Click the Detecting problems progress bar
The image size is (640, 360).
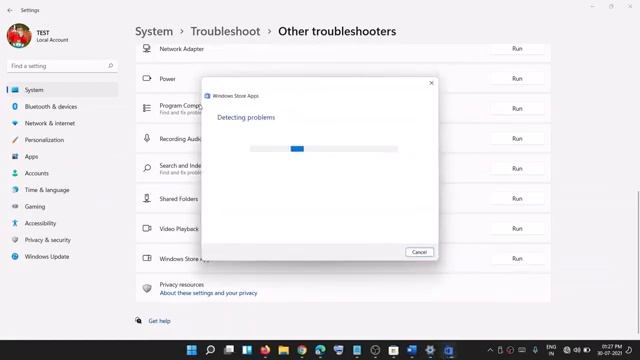coord(324,149)
